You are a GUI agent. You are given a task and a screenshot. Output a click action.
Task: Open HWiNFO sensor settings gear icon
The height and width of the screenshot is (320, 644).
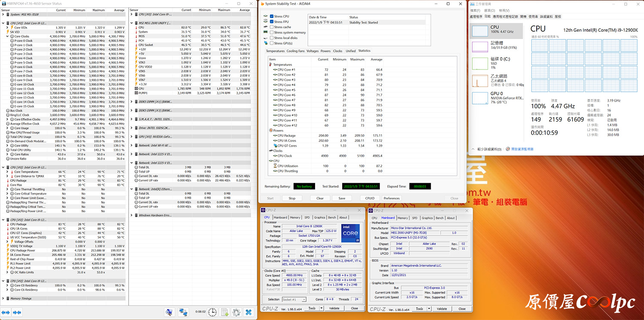pos(236,312)
